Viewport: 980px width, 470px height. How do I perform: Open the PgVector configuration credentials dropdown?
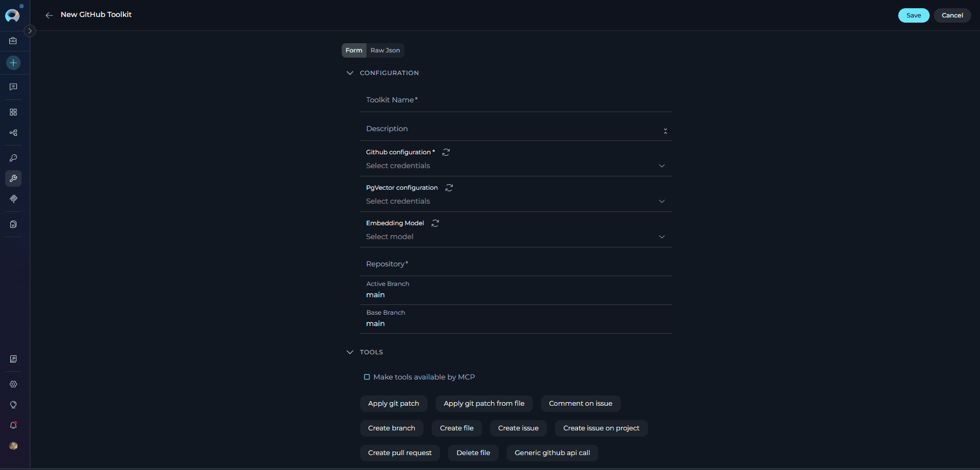pos(516,201)
